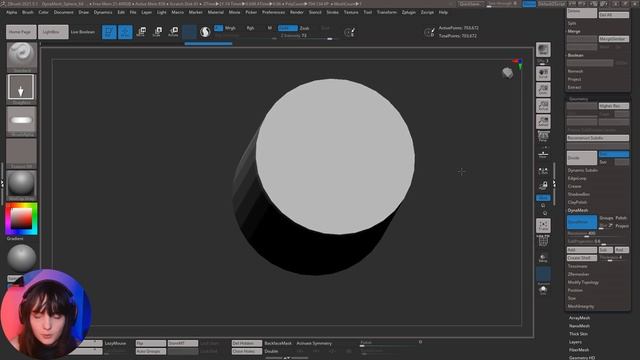
Task: Open the Preferences menu
Action: (x=273, y=12)
